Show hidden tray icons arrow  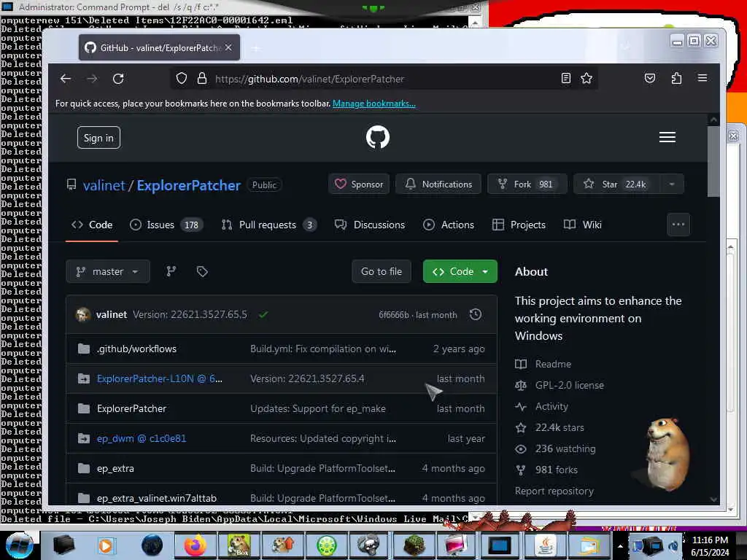(620, 546)
